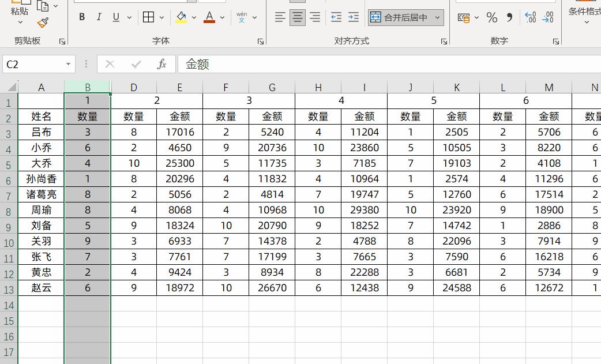Click the phonetic guide icon
The image size is (601, 364).
243,17
